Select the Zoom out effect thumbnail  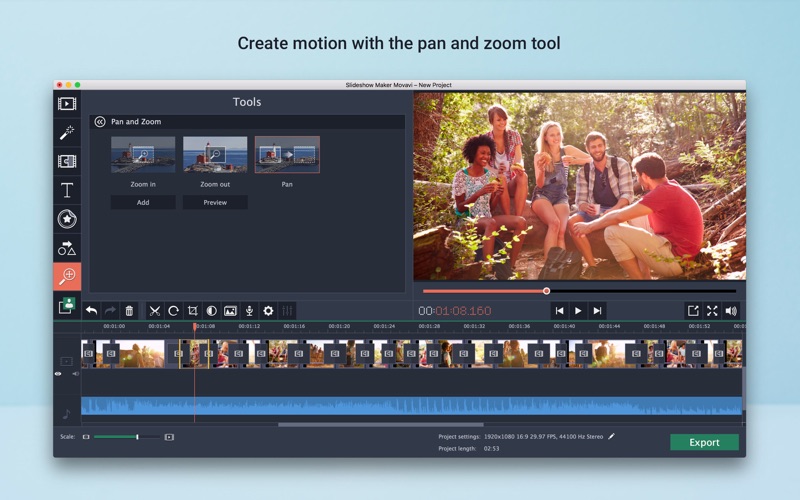click(215, 155)
